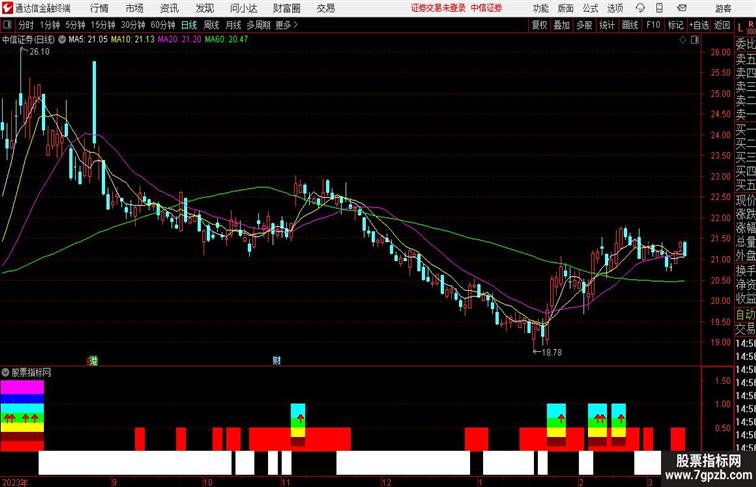This screenshot has height=487, width=756.
Task: Click the mobile phone icon
Action: pos(659,8)
